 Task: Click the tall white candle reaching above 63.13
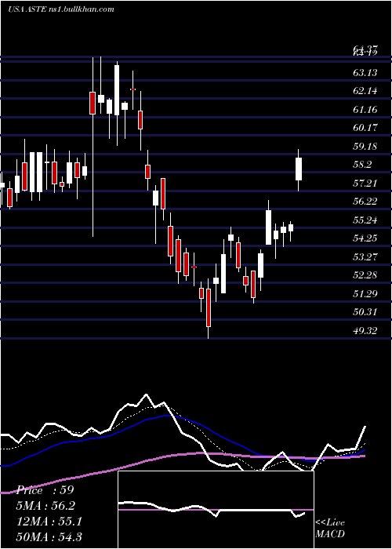[117, 90]
